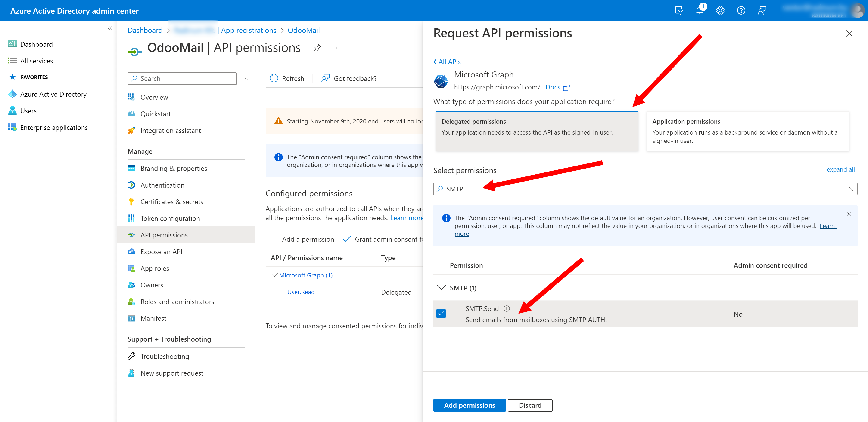Focus the Select permissions search box

coord(645,189)
